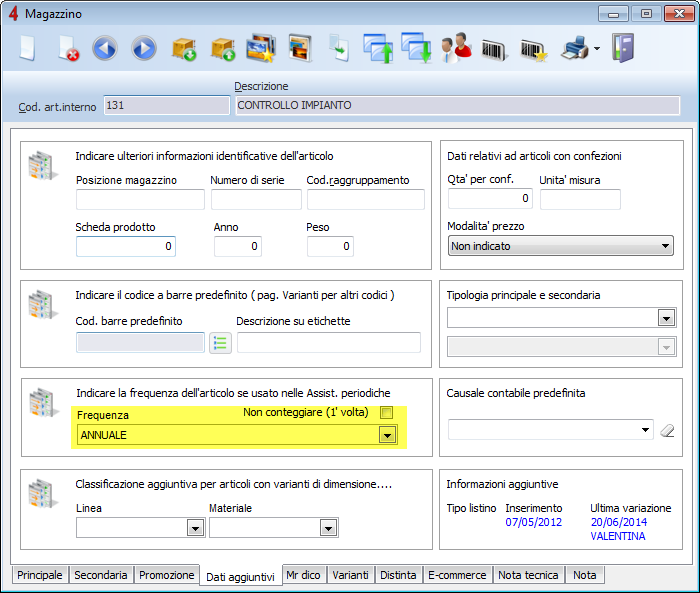Go to previous record with left arrow

point(105,48)
